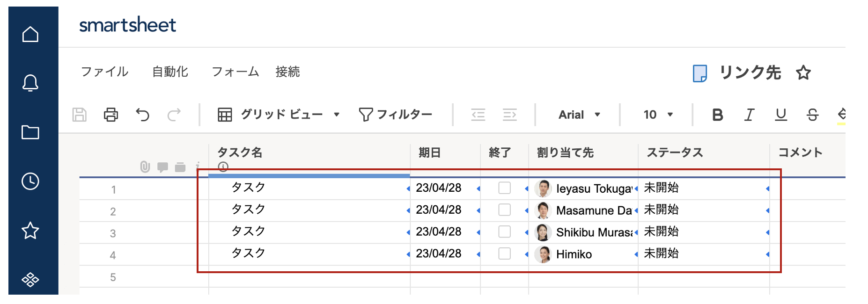Check 終了 box for Himiko row
The image size is (868, 304).
coord(504,254)
